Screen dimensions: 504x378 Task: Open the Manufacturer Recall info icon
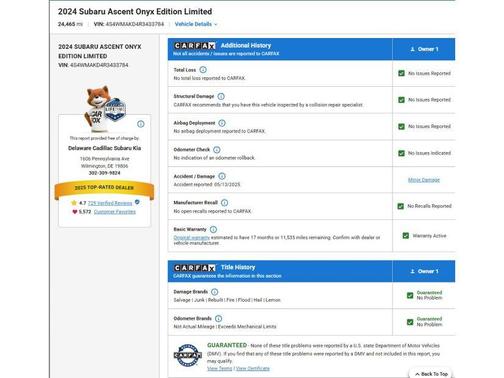(x=225, y=203)
